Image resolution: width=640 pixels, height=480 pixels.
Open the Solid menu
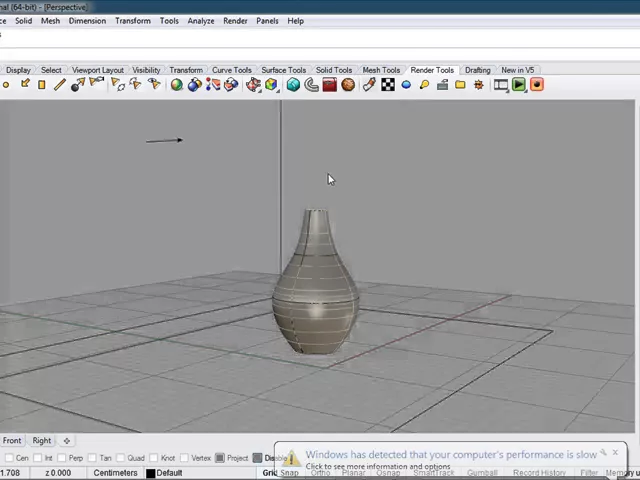point(24,21)
